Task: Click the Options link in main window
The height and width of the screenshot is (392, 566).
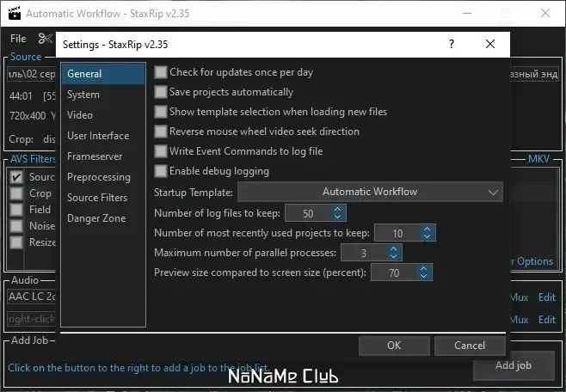Action: coord(534,261)
